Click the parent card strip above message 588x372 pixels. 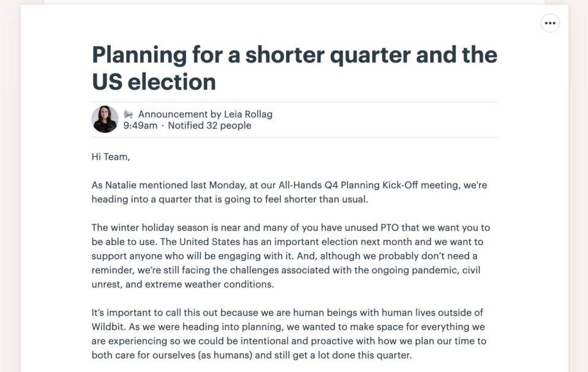point(295,2)
